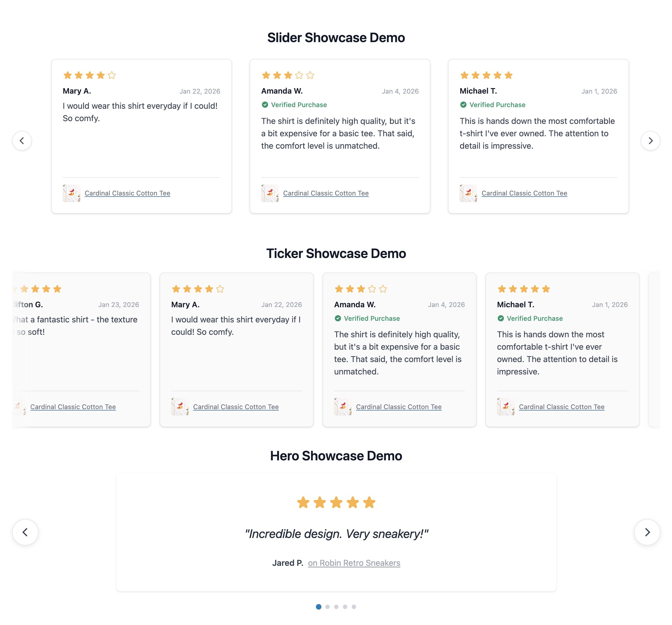
Task: Open the Cardinal Classic Cotton Tee link on Clifton G.'s card
Action: (73, 407)
